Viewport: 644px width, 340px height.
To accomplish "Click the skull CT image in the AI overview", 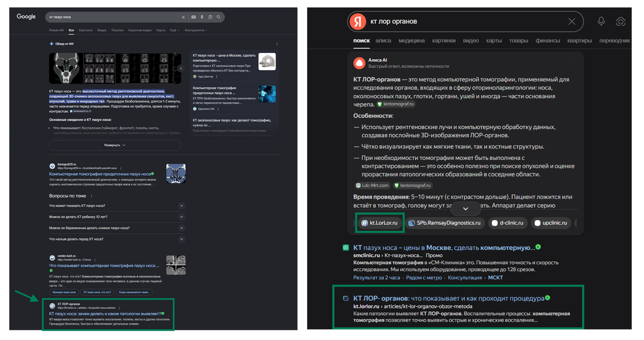I will point(66,68).
